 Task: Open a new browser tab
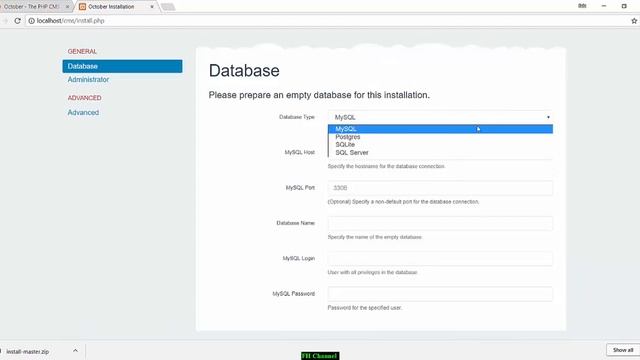tap(168, 7)
